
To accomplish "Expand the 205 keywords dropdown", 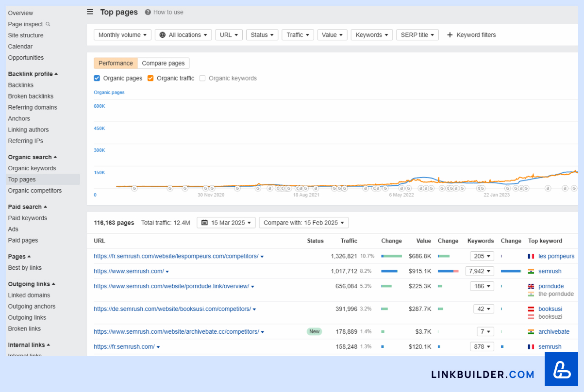I will [x=482, y=256].
